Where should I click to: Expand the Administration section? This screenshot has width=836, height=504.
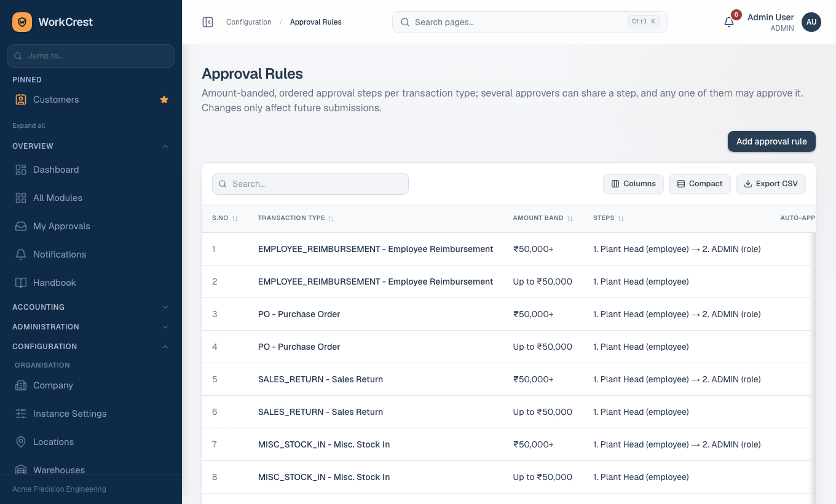(91, 326)
